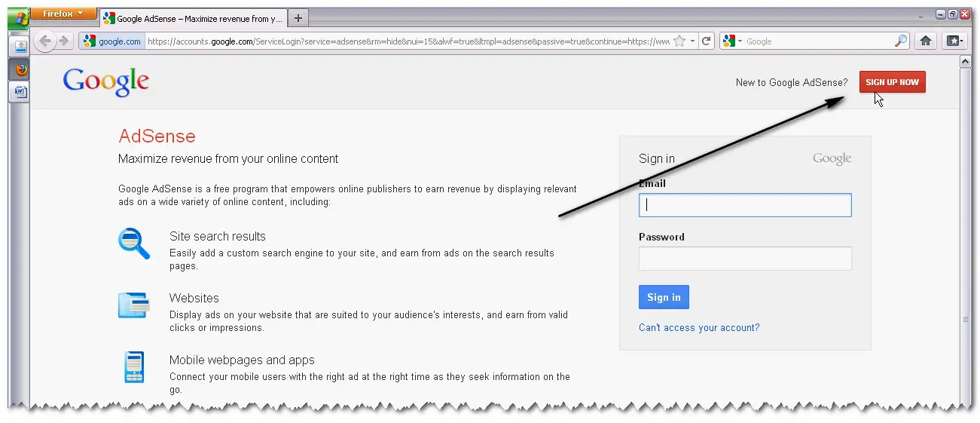The height and width of the screenshot is (423, 980).
Task: Open the Bookmarks toolbar button
Action: (x=955, y=41)
